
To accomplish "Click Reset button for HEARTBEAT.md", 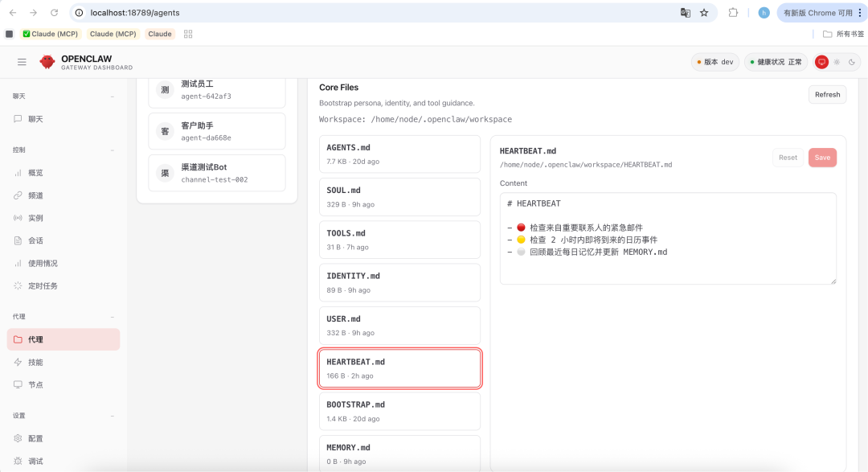I will [788, 158].
